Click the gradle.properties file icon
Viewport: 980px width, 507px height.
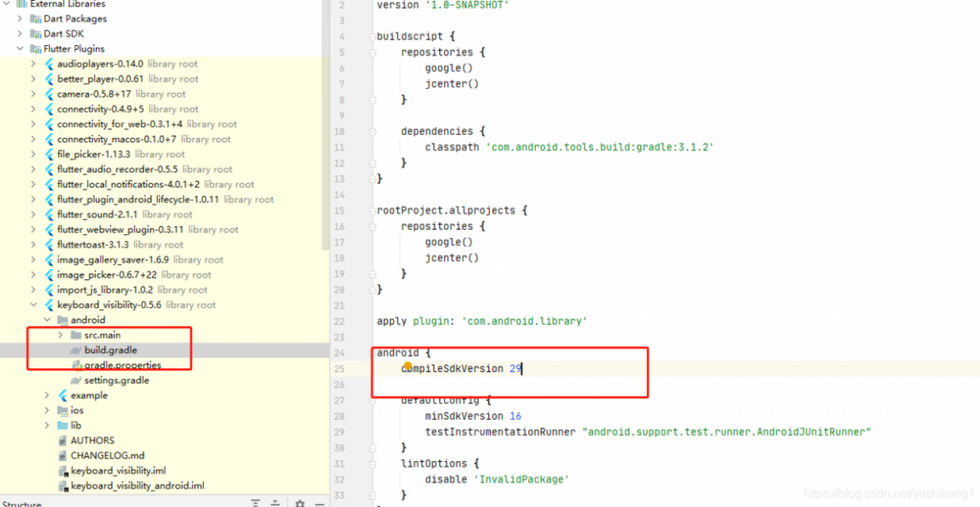click(77, 365)
